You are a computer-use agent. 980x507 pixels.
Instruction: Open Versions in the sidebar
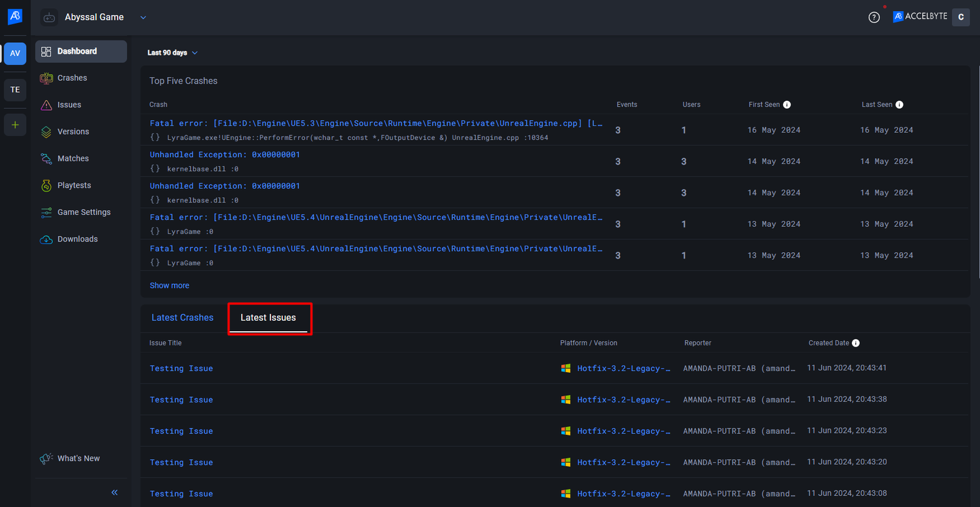81,132
